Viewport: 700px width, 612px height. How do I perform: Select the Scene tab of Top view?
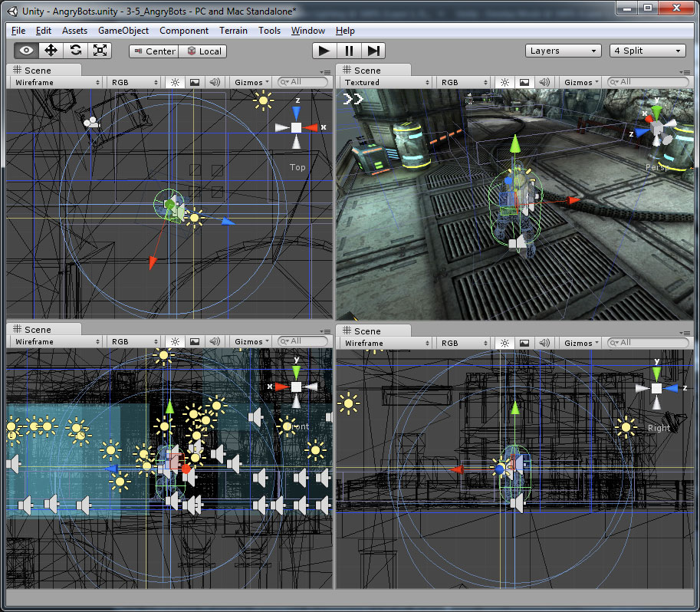tap(44, 70)
